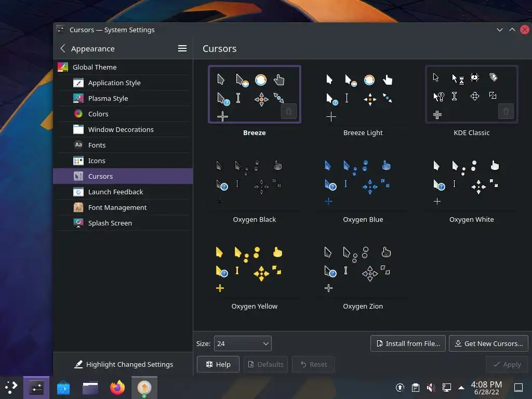Open Plasma Style page
Image resolution: width=532 pixels, height=399 pixels.
(x=123, y=98)
